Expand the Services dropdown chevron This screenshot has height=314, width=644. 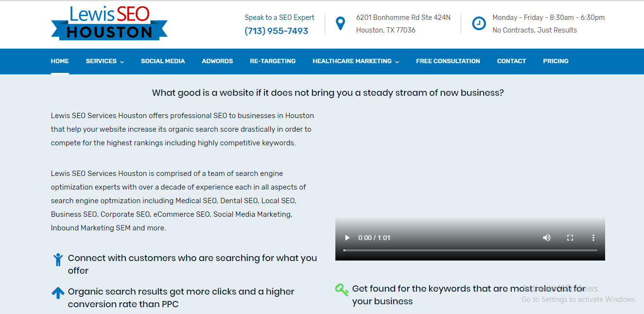122,62
